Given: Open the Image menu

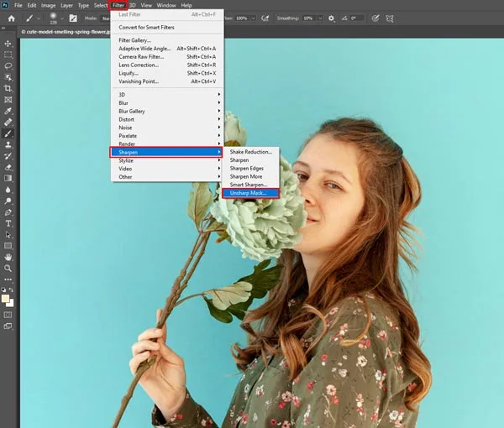Looking at the screenshot, I should (49, 5).
